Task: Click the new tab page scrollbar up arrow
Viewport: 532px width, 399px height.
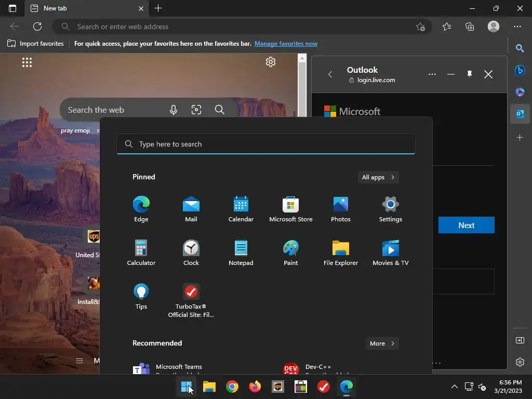Action: (x=302, y=58)
